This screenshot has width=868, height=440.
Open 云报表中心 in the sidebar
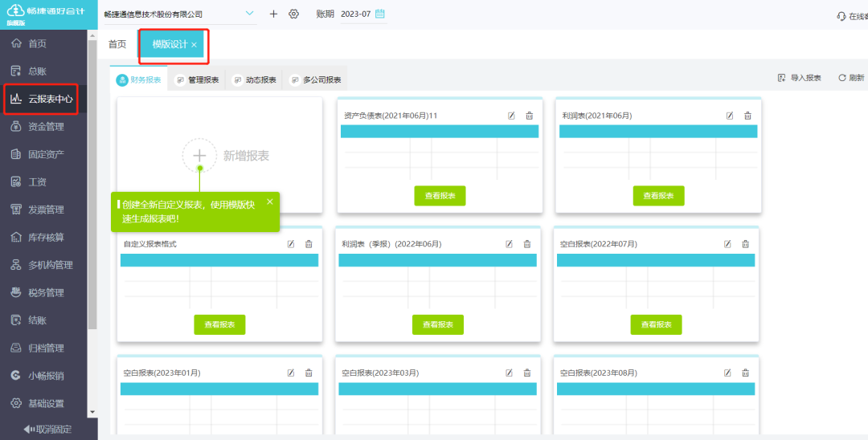coord(43,100)
